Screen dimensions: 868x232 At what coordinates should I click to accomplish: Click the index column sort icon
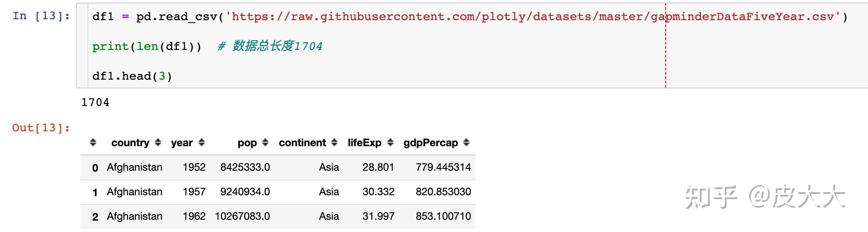coord(93,143)
